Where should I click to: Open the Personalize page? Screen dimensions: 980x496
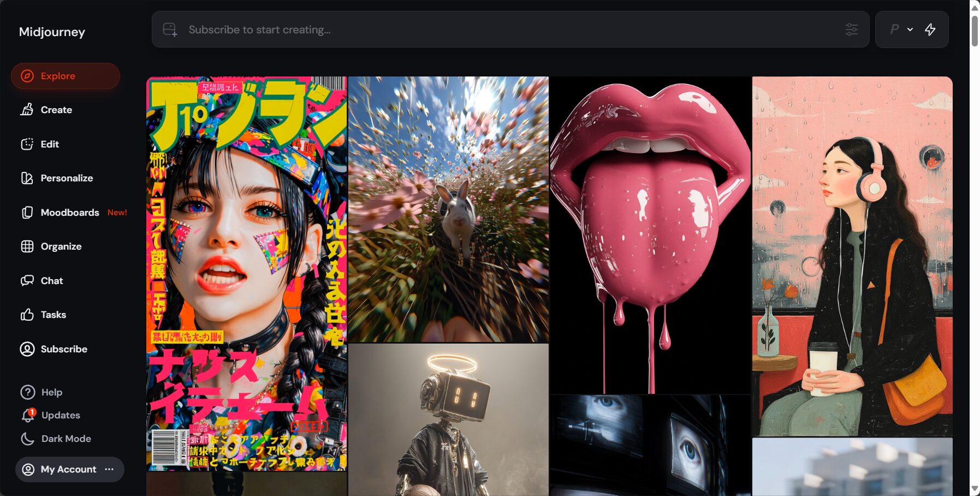click(67, 178)
